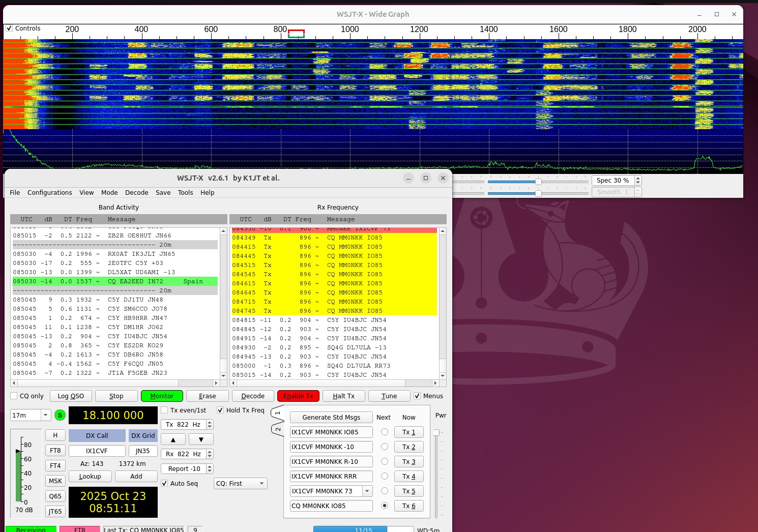The height and width of the screenshot is (532, 758).
Task: Click the down arrow frequency button
Action: 201,439
